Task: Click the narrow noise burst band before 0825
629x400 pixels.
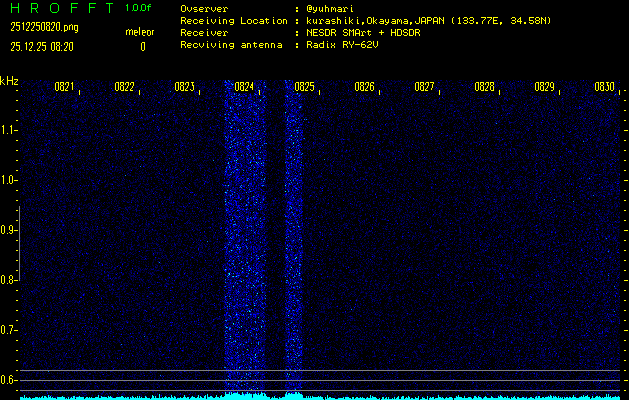Action: click(293, 237)
